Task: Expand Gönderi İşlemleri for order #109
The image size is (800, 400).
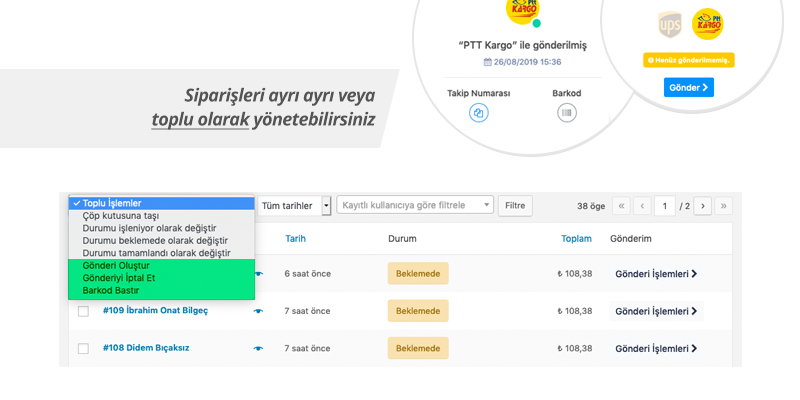Action: coord(656,311)
